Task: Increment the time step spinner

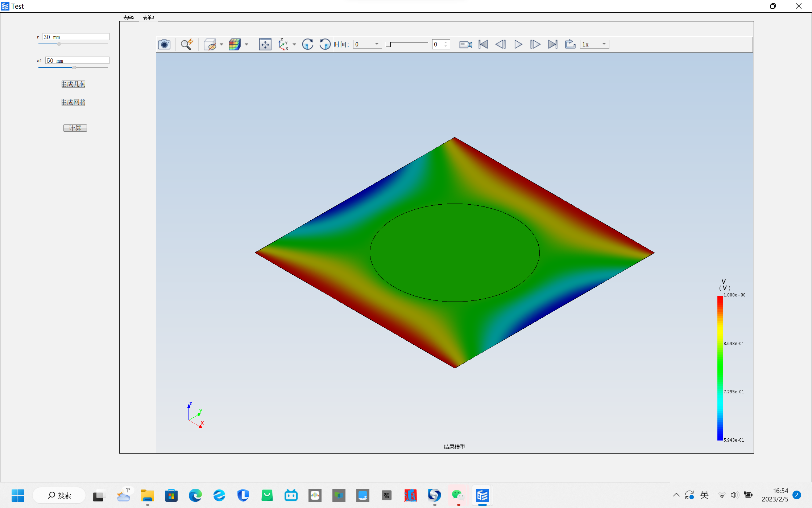Action: [446, 42]
